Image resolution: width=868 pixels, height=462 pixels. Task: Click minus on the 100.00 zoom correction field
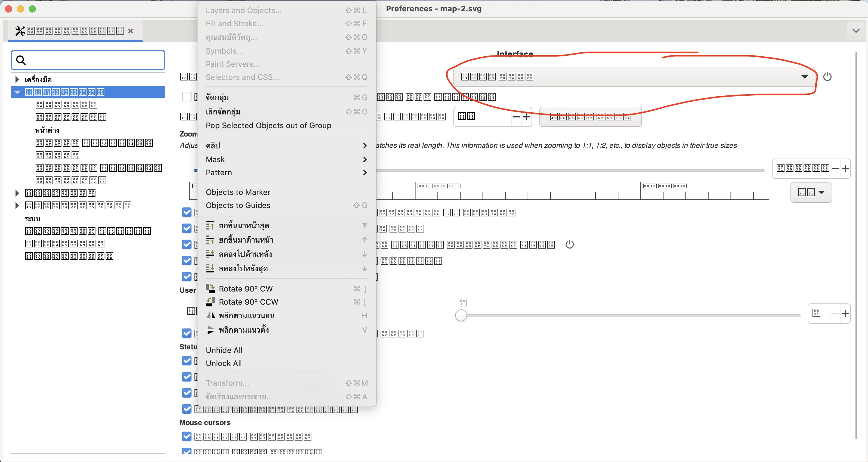835,168
